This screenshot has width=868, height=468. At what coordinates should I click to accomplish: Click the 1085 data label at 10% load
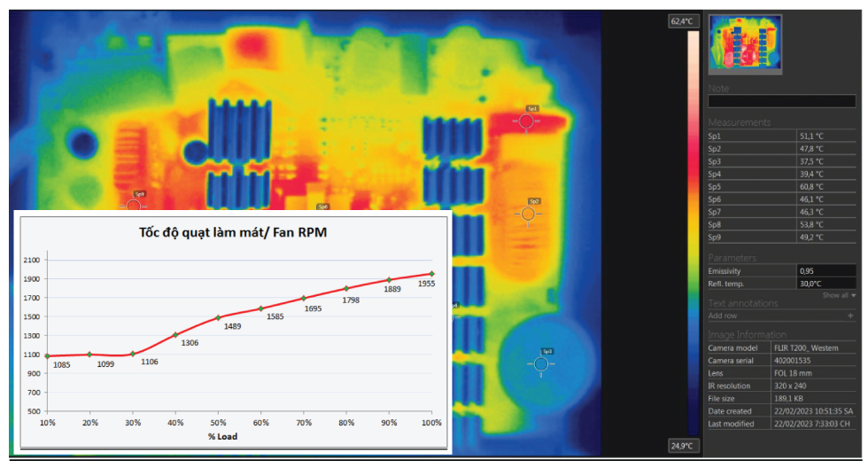tap(61, 365)
